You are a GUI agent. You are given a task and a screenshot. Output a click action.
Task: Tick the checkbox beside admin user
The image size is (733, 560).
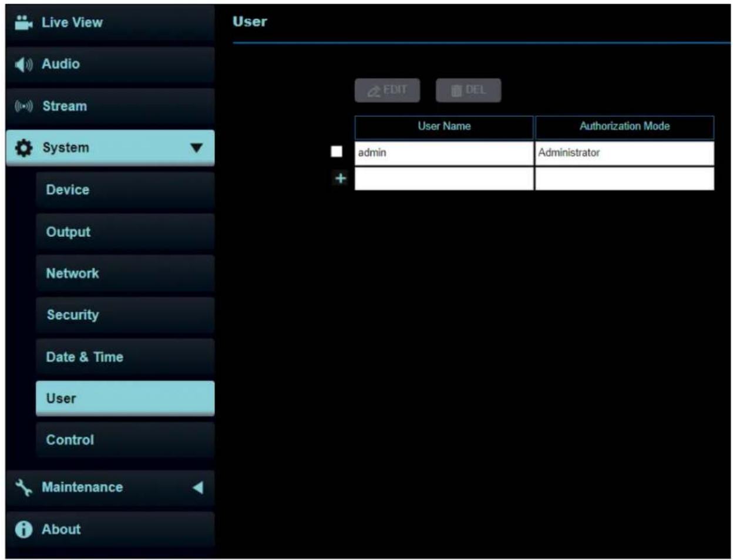click(x=337, y=151)
